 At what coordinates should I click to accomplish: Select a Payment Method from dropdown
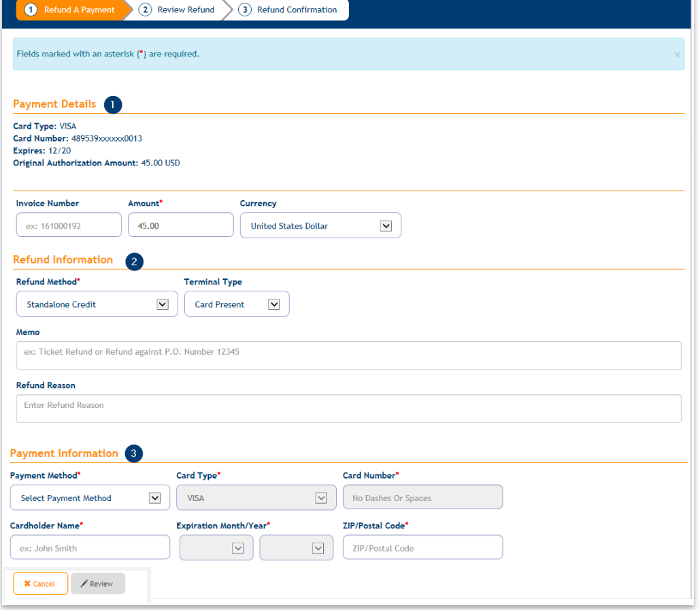[x=90, y=498]
